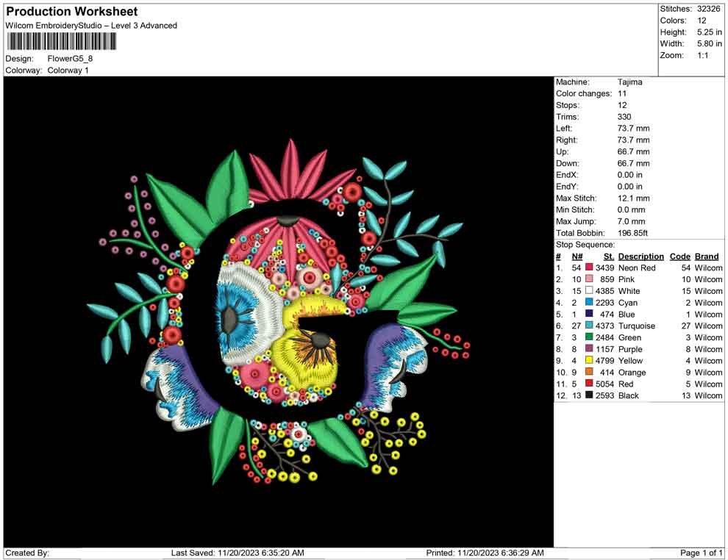Screen dimensions: 728x560
Task: Click the Color changes value '11'
Action: click(622, 93)
